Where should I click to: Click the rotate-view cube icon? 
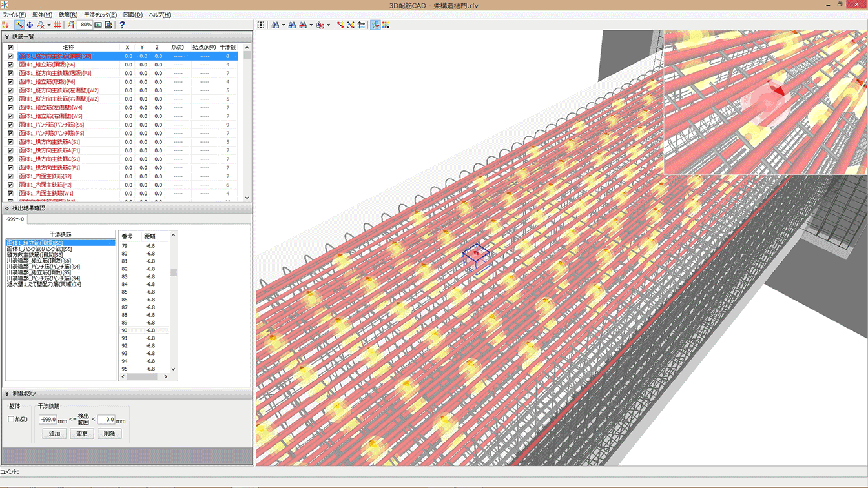click(320, 25)
